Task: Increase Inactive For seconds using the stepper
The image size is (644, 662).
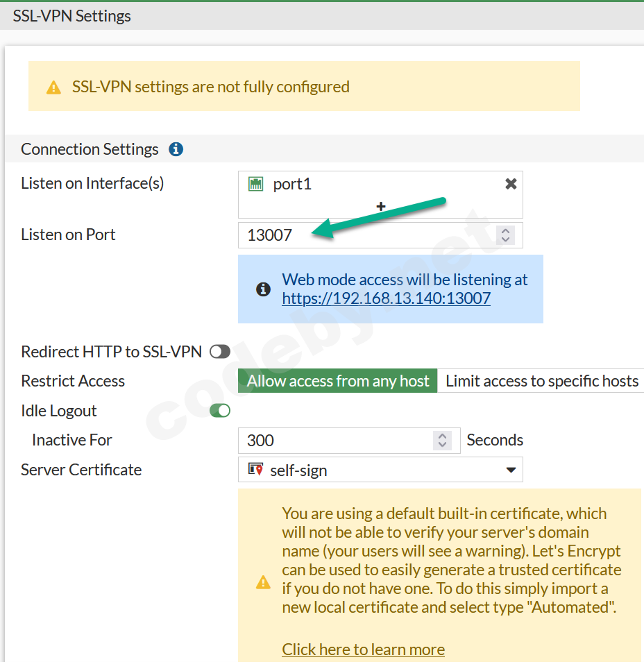Action: click(443, 436)
